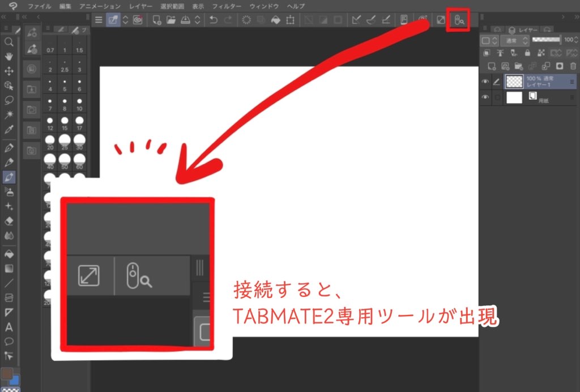Select the highlighted Brush tool

(x=9, y=177)
